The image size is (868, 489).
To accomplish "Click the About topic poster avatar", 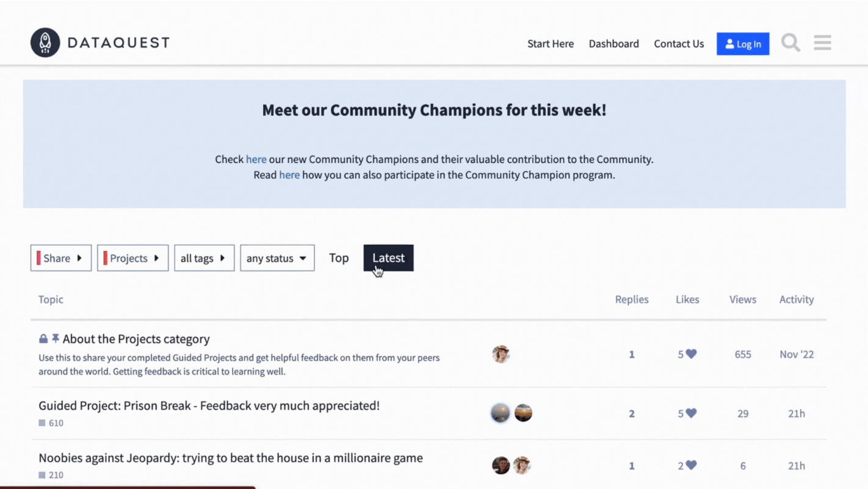I will pos(501,354).
